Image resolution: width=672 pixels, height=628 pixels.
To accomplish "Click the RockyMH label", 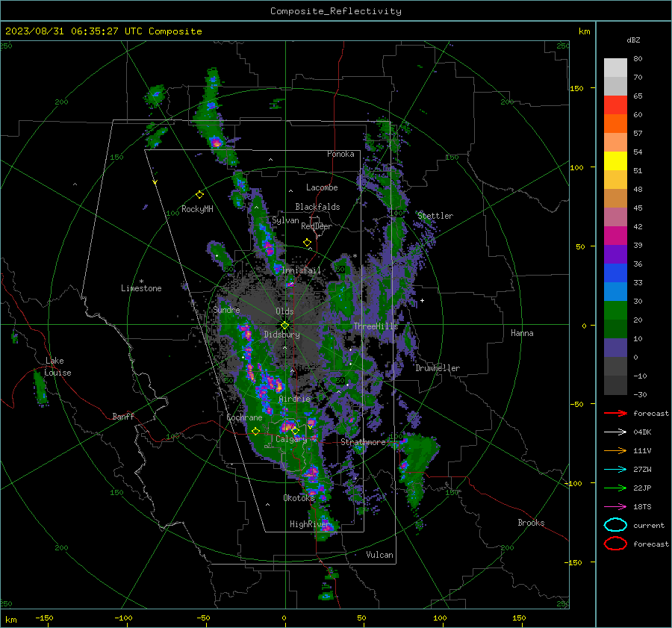I will (197, 209).
